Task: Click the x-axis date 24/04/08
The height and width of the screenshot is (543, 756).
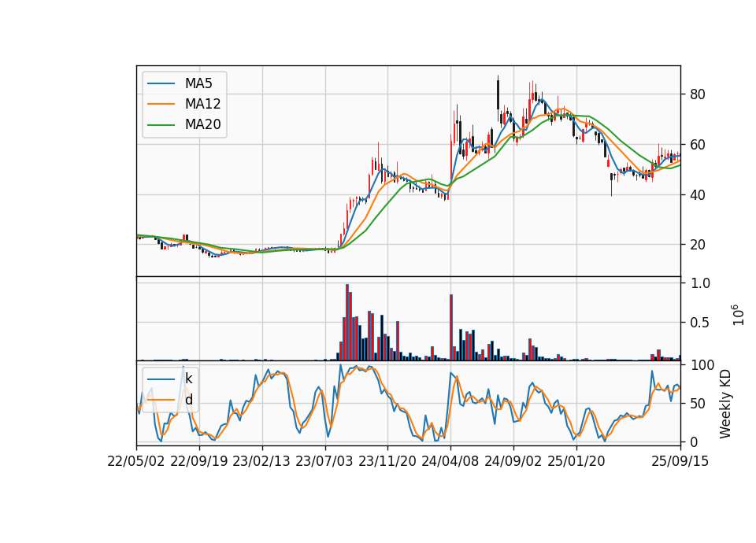Action: coord(450,461)
